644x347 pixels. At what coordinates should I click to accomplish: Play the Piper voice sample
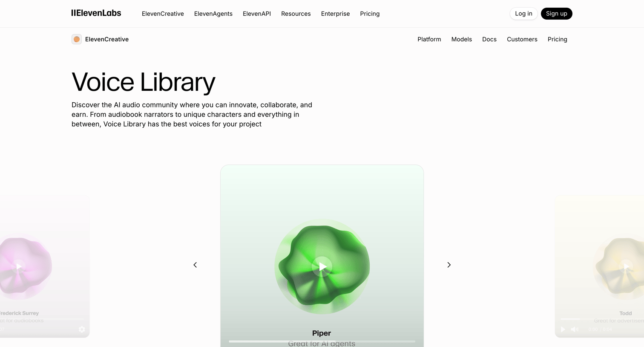coord(322,267)
